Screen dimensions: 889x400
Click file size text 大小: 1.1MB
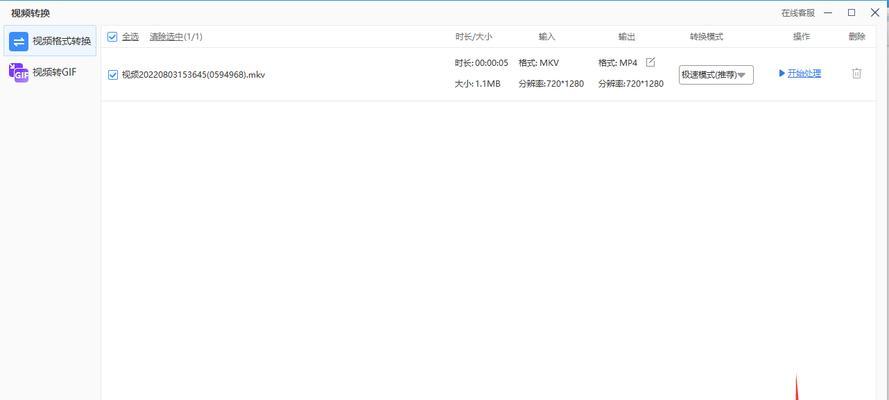[477, 84]
